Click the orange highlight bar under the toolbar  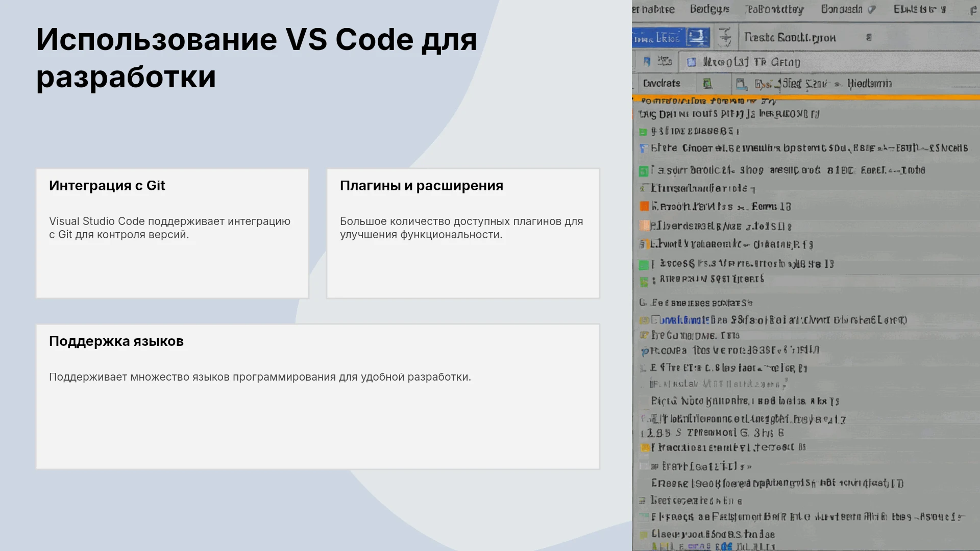coord(806,97)
